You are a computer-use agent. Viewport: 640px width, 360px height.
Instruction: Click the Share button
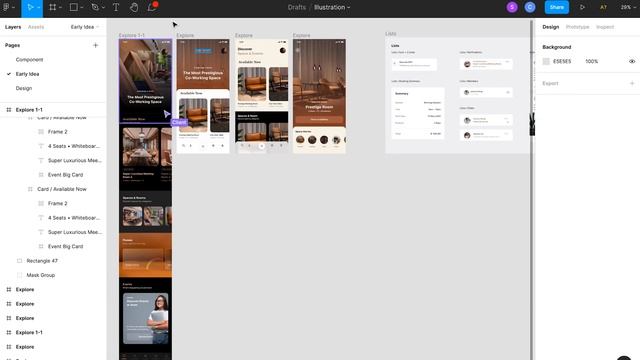click(556, 7)
